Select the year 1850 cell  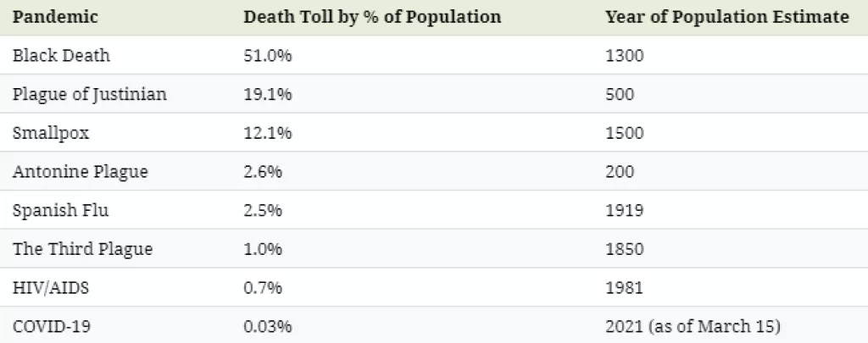click(625, 249)
